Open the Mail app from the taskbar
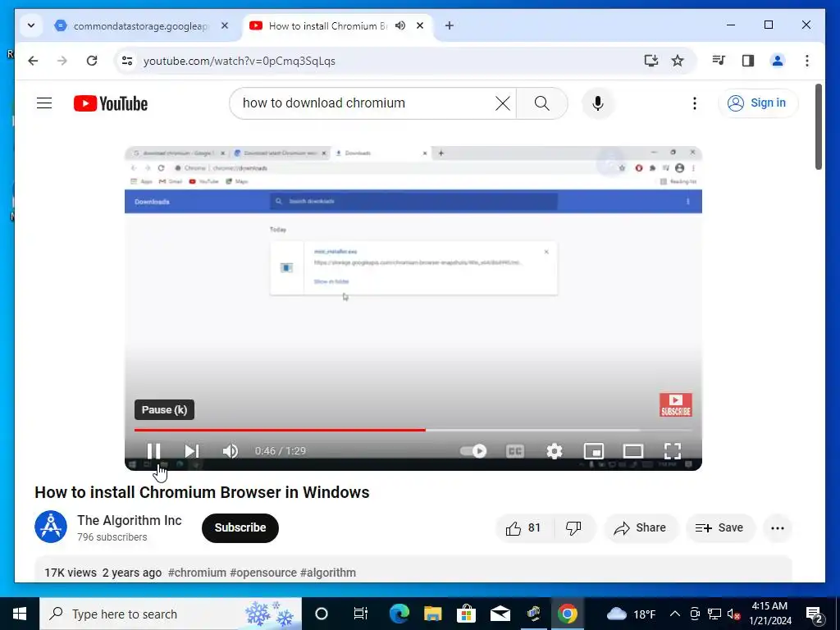Image resolution: width=840 pixels, height=630 pixels. tap(500, 614)
